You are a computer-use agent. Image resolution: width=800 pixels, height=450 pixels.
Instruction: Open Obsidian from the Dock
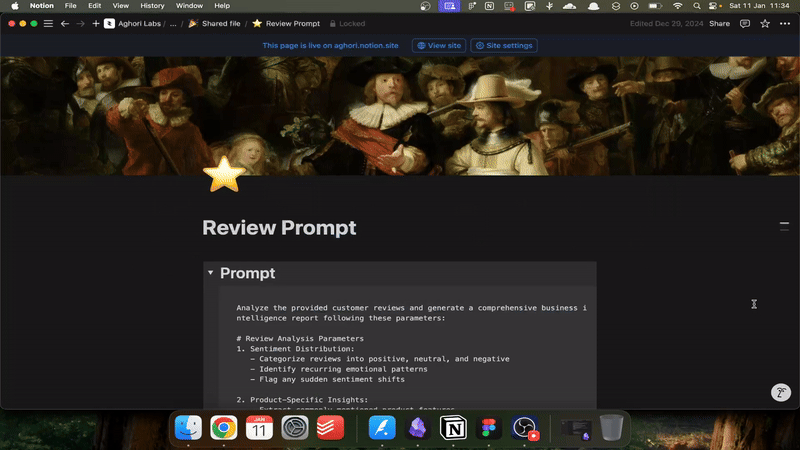[418, 428]
